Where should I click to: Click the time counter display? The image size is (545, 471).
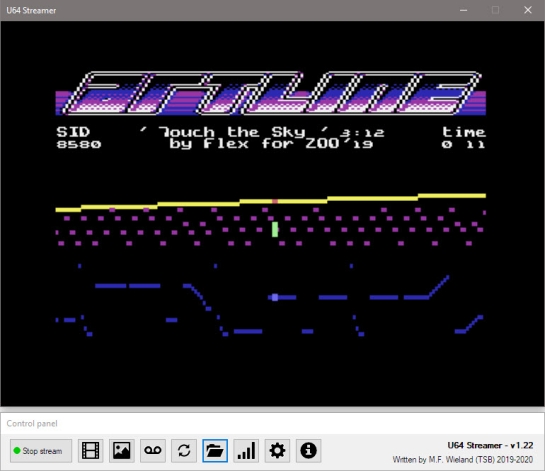point(464,138)
